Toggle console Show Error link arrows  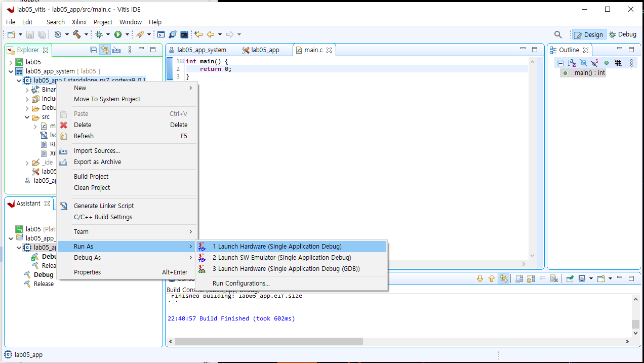point(503,278)
